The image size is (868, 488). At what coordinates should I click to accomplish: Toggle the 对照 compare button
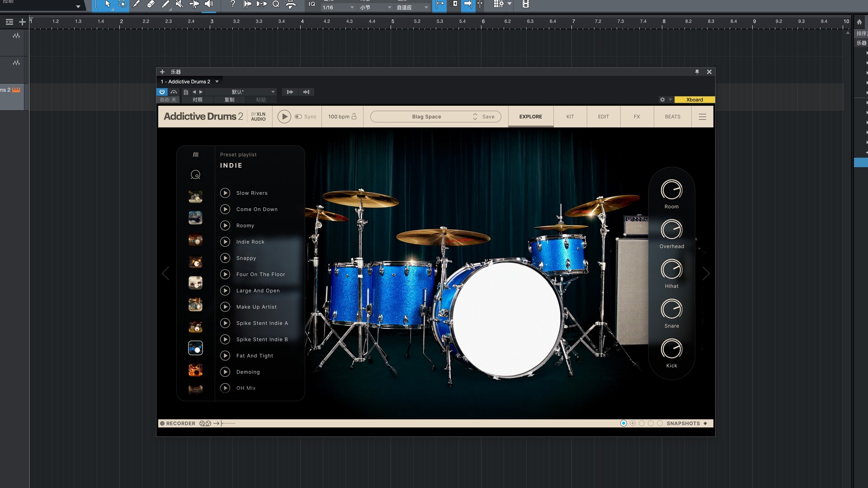[198, 100]
